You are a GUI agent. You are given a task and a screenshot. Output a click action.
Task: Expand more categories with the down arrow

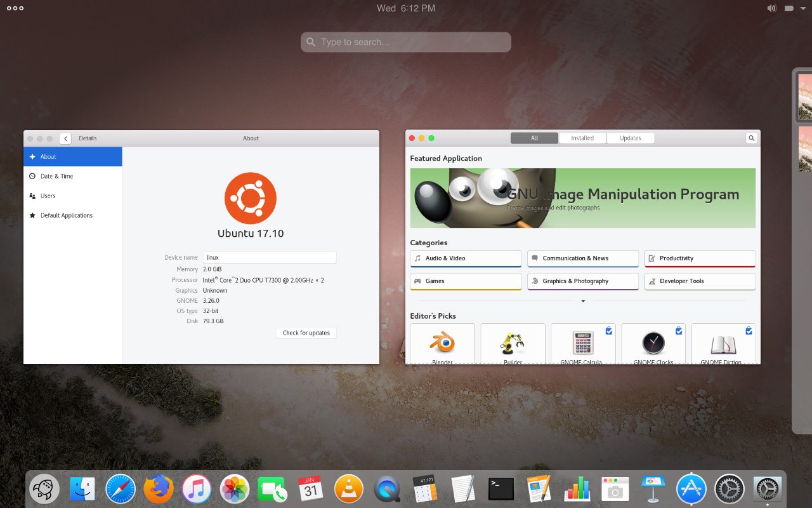[583, 301]
